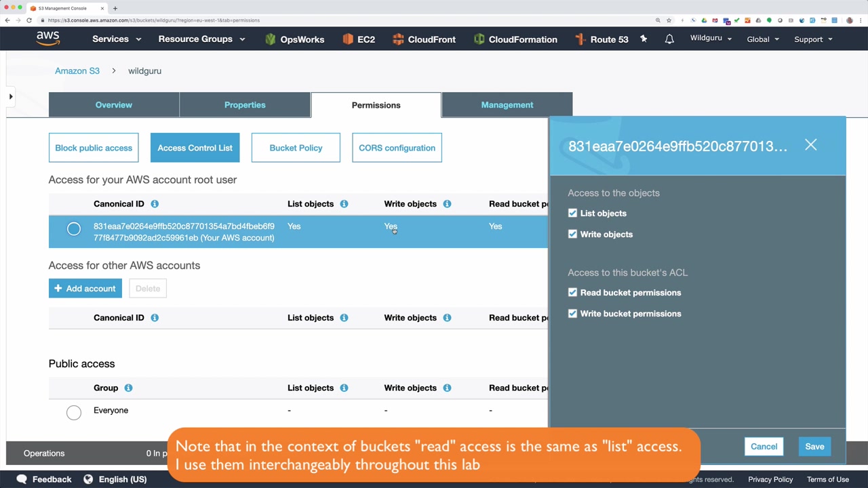The image size is (868, 488).
Task: Expand the left navigation sidebar arrow
Action: 11,97
